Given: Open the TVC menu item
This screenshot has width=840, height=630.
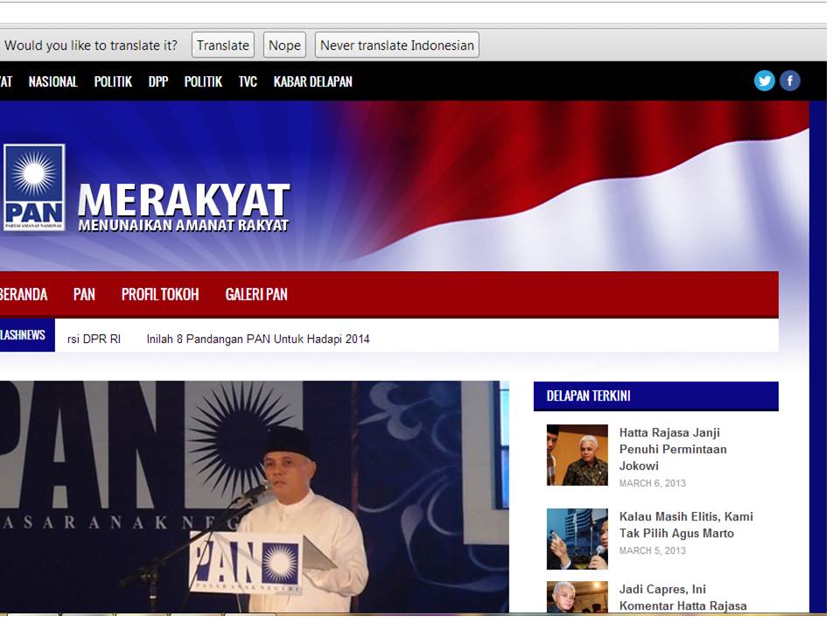Looking at the screenshot, I should pyautogui.click(x=248, y=82).
